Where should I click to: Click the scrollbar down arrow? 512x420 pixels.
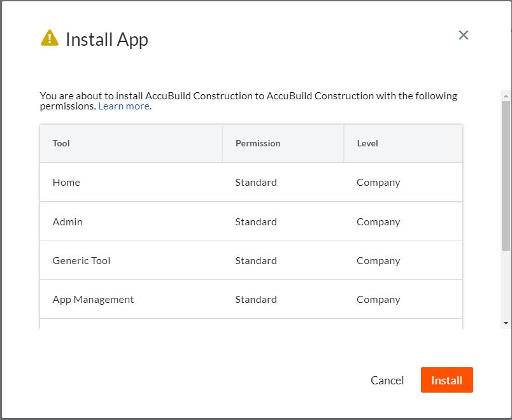click(506, 323)
